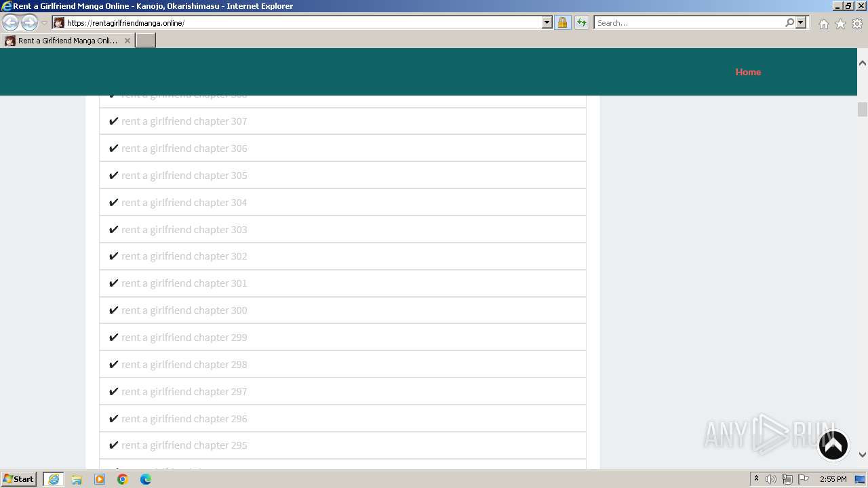Go forward with the browser Forward arrow
Viewport: 868px width, 488px height.
click(x=29, y=22)
